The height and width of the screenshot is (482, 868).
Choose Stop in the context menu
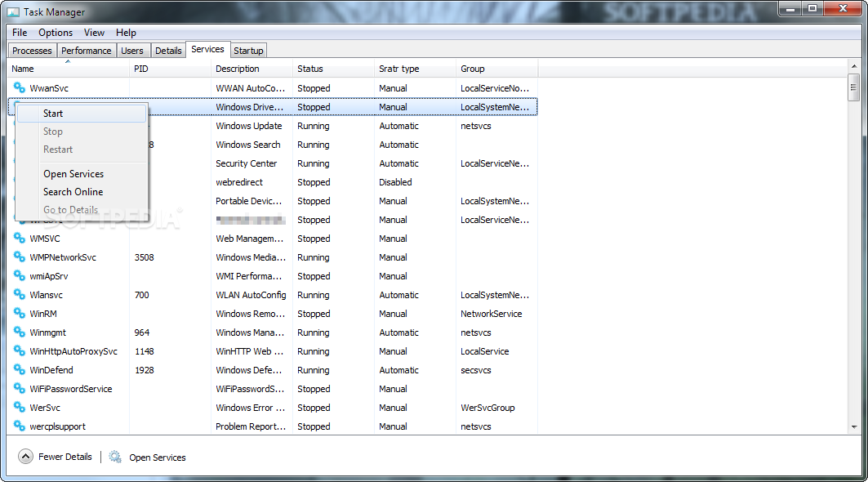[82, 132]
